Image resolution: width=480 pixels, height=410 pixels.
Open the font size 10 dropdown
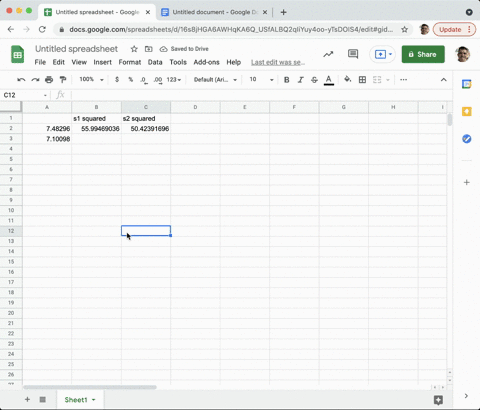pyautogui.click(x=261, y=80)
